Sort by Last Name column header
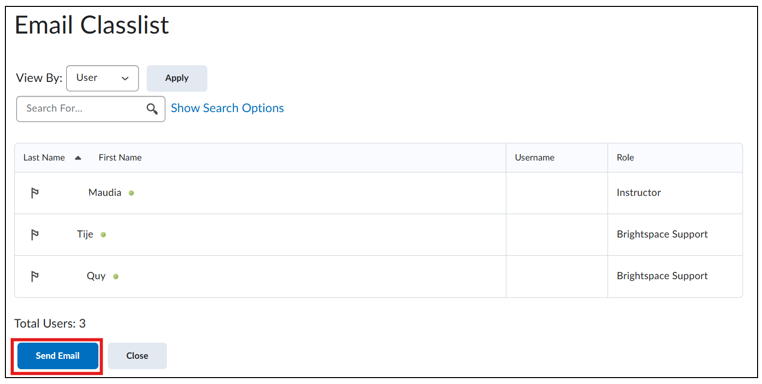Screen dimensions: 762x384 pos(44,157)
